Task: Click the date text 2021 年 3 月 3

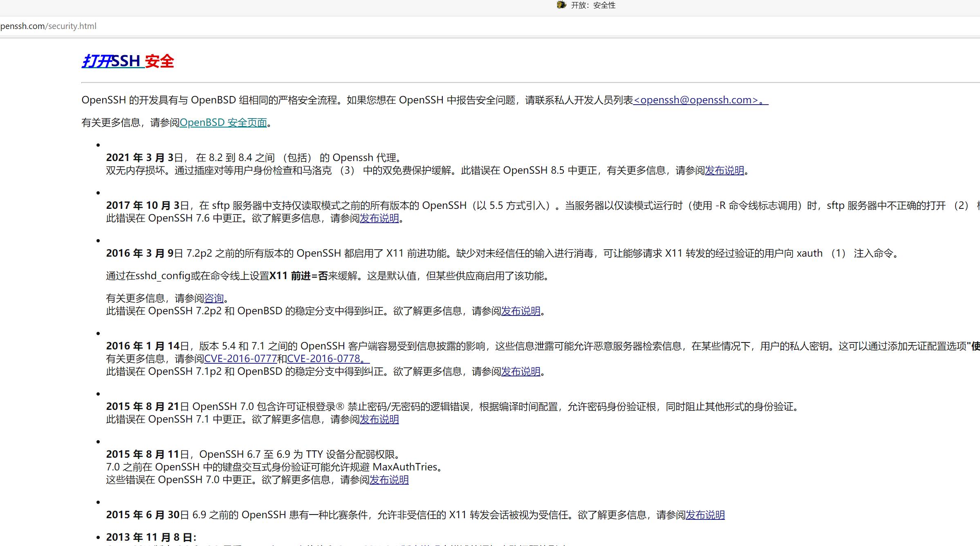Action: coord(140,158)
